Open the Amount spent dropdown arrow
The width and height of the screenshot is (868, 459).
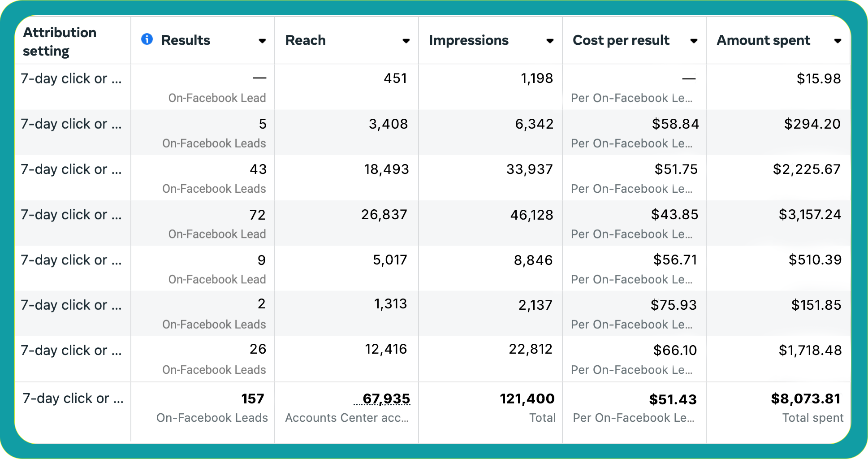[x=837, y=41]
